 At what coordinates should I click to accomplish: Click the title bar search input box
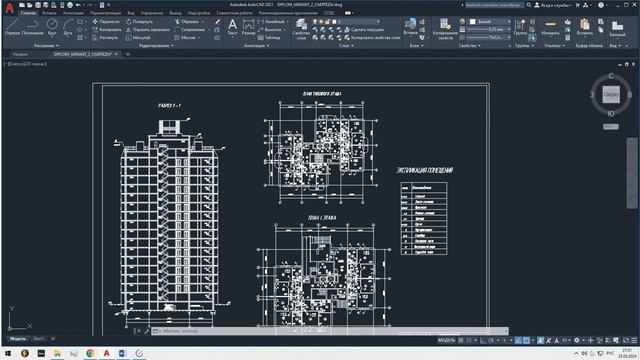coord(495,5)
